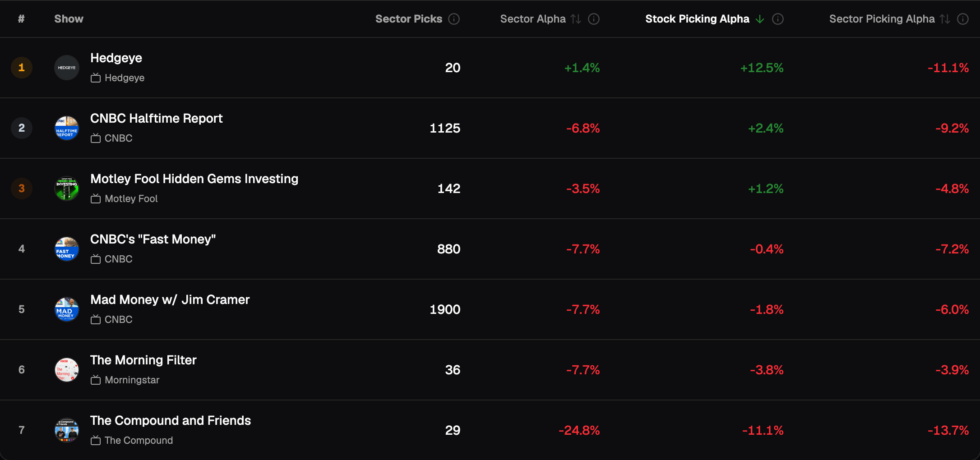Click Hedgeye's +1.4% sector alpha
The width and height of the screenshot is (980, 460).
[x=582, y=68]
